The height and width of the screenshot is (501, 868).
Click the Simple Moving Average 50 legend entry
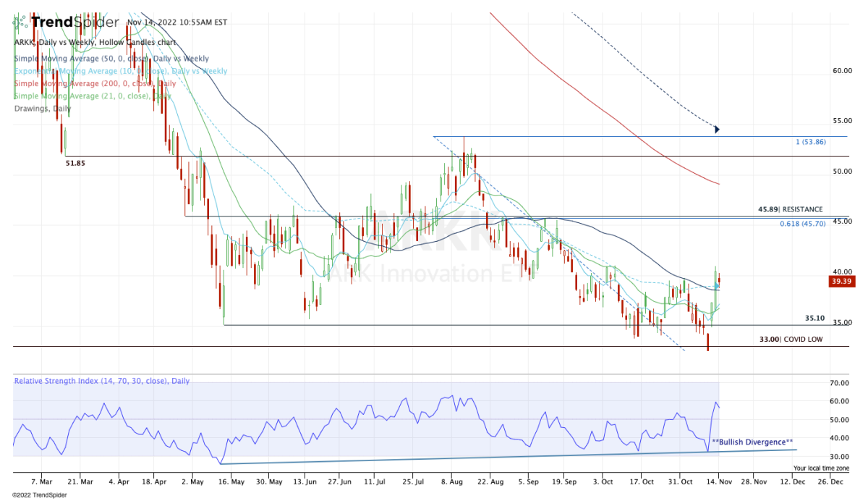111,59
